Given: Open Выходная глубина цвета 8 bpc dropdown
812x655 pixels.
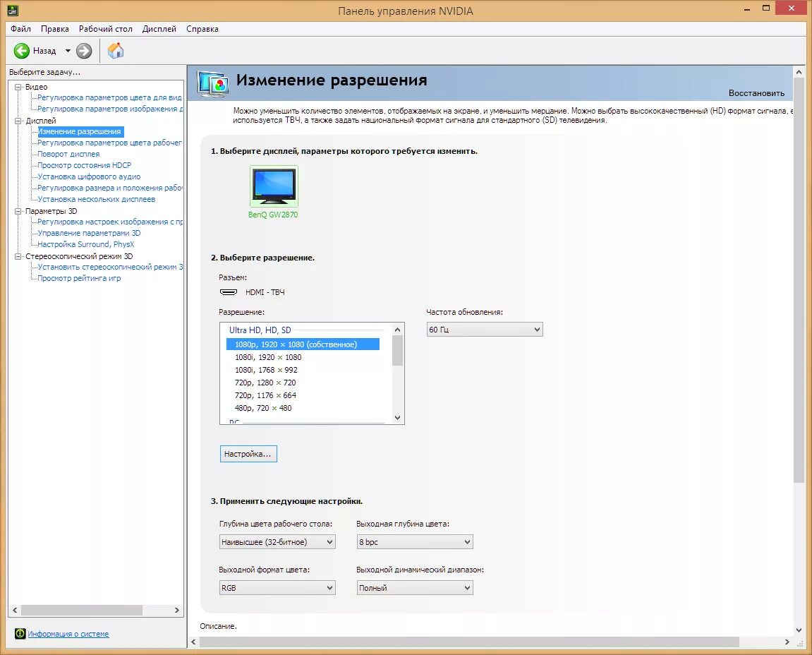Looking at the screenshot, I should tap(415, 542).
